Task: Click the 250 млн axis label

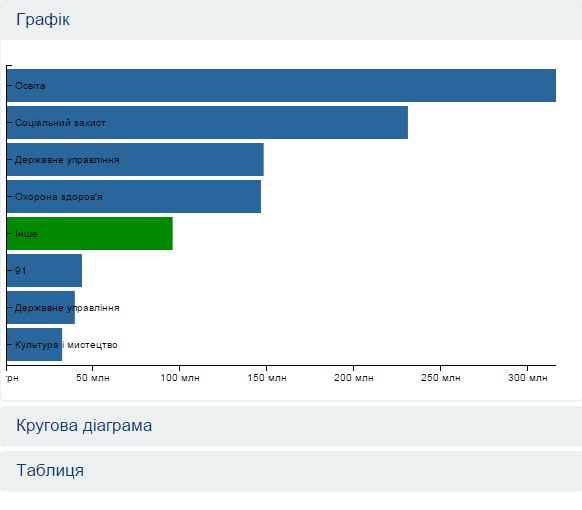Action: 441,378
